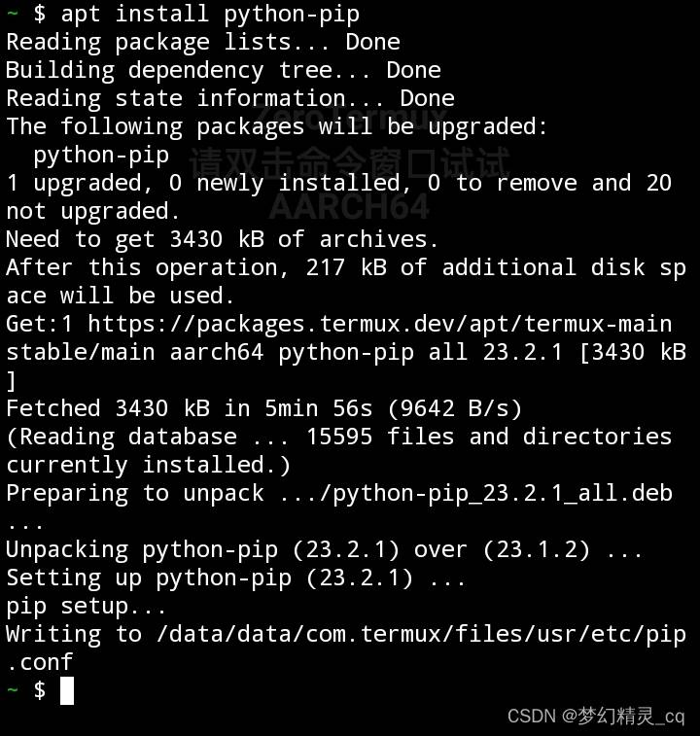
Task: Click the green tilde at the top prompt
Action: pyautogui.click(x=13, y=13)
